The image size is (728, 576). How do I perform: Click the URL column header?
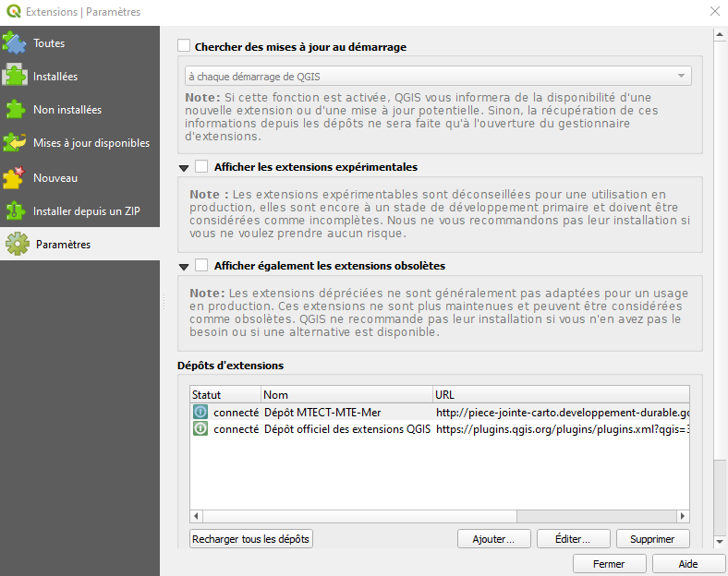click(x=561, y=395)
